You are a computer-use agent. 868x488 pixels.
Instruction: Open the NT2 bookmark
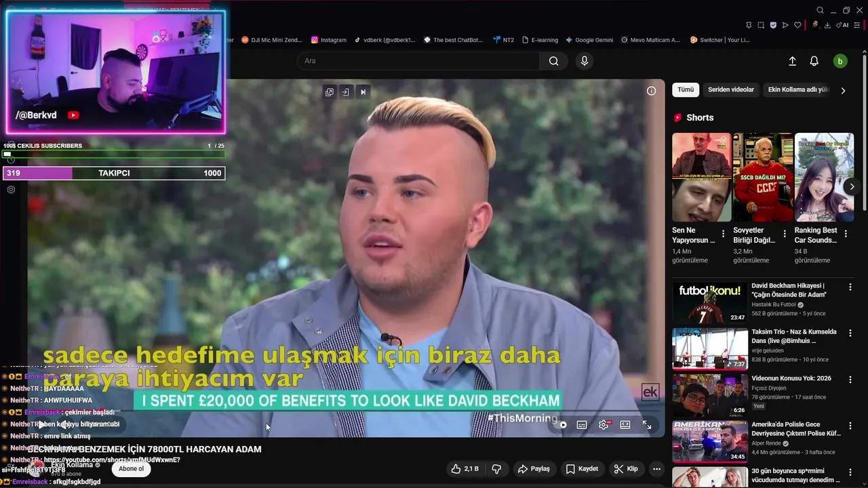(x=504, y=40)
